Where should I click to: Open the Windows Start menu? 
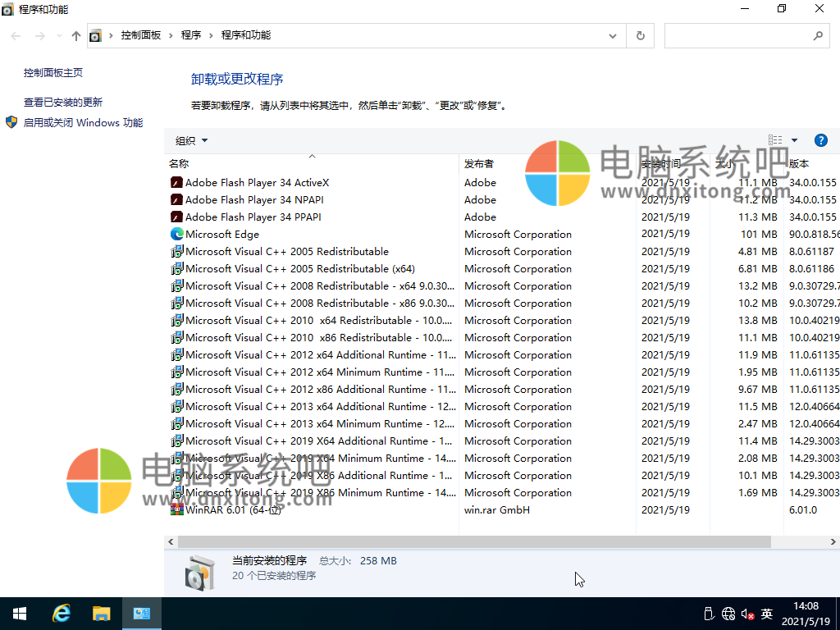click(x=18, y=613)
